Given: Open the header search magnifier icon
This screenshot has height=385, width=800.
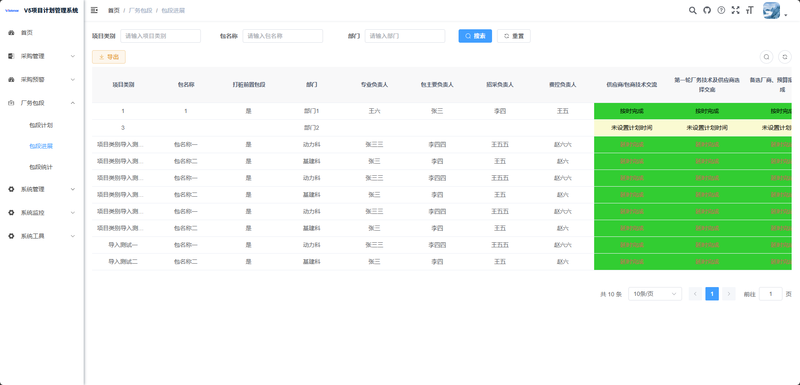Looking at the screenshot, I should click(692, 10).
